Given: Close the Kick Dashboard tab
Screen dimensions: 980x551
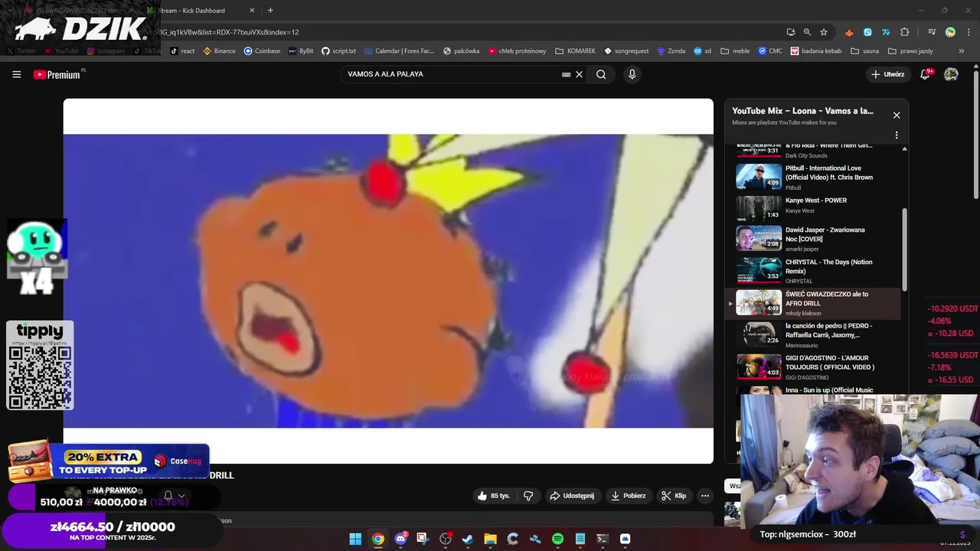Looking at the screenshot, I should [x=253, y=11].
